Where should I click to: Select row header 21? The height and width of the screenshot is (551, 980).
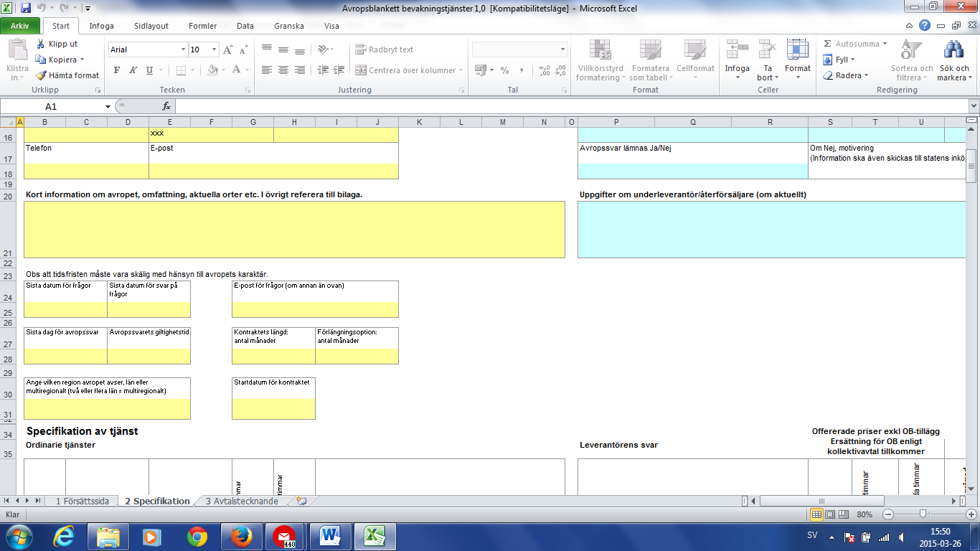coord(8,230)
